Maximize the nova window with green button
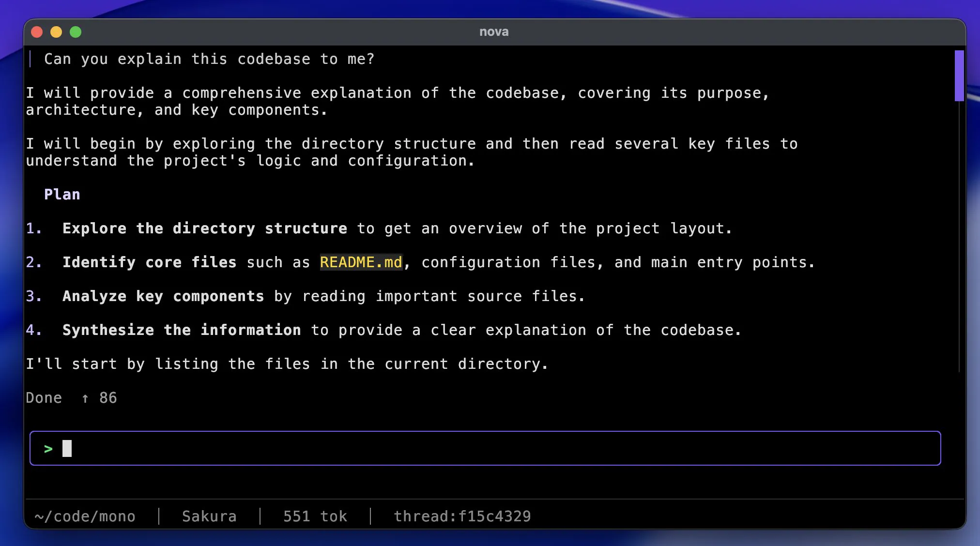Screen dimensions: 980x546 (76, 32)
